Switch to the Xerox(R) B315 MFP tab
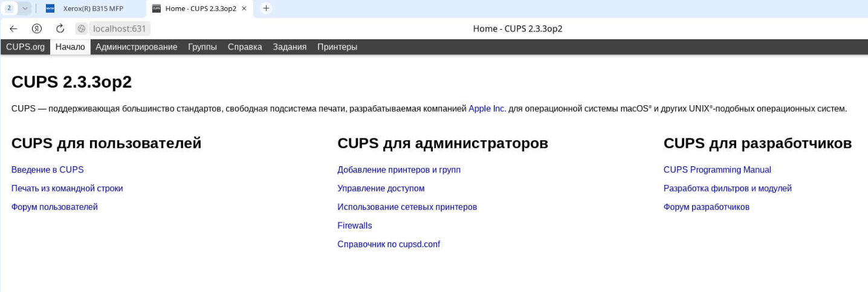The image size is (868, 292). [93, 8]
